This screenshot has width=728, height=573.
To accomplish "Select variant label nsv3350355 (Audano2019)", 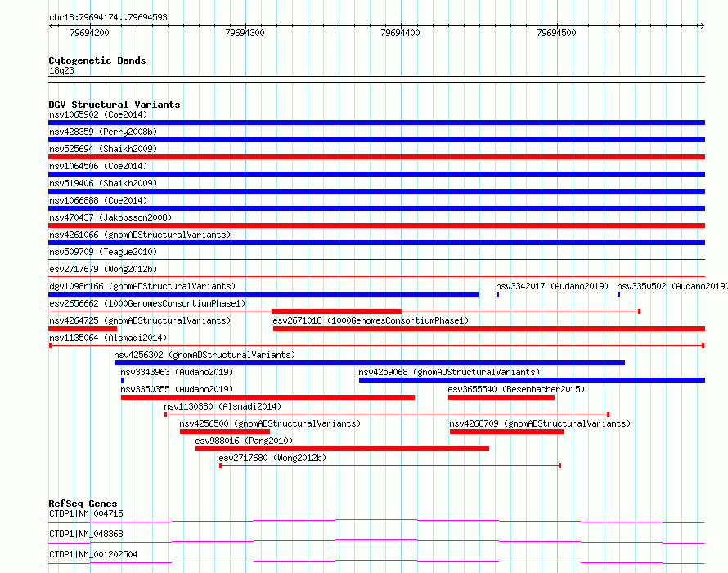I will click(x=177, y=389).
